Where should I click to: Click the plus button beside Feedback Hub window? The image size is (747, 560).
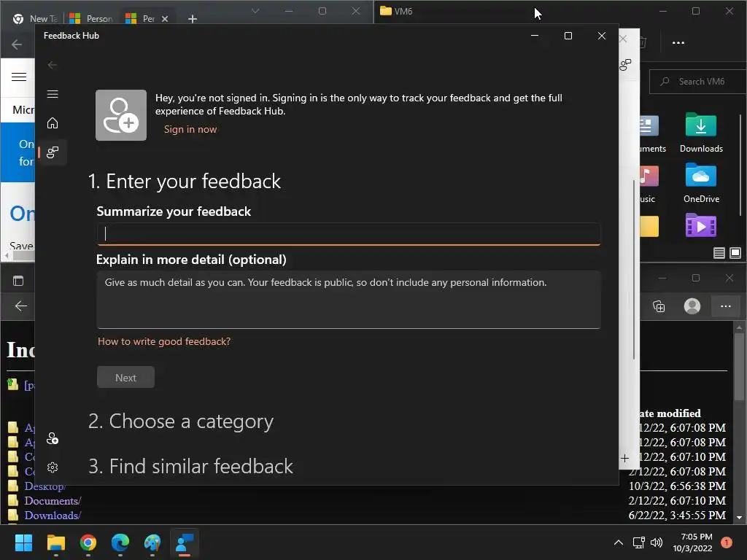pos(624,458)
